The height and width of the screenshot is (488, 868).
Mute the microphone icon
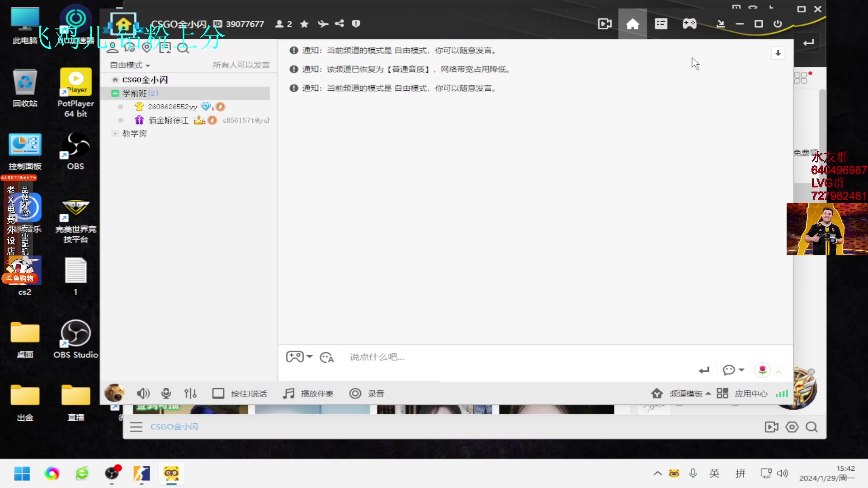coord(166,394)
